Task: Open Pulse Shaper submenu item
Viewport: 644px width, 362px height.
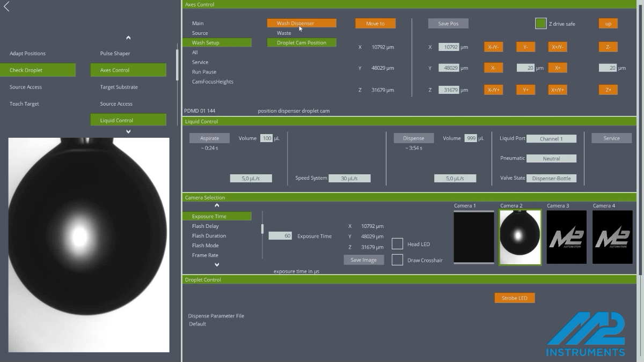Action: coord(115,54)
